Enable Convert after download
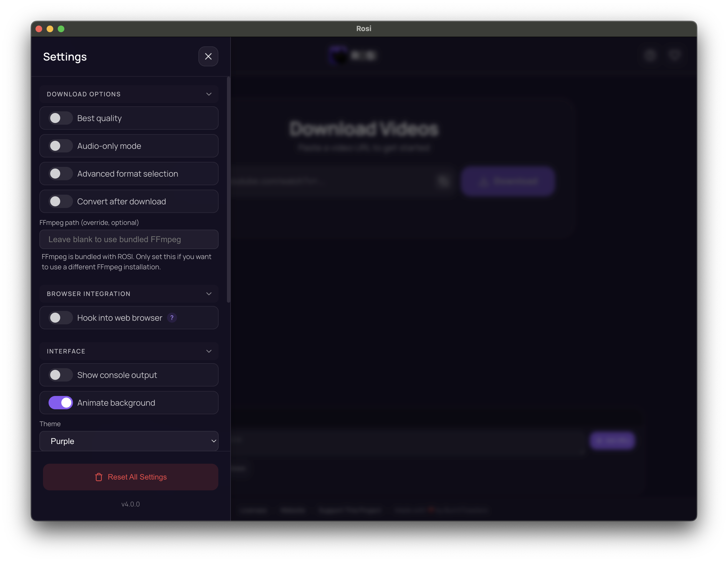The width and height of the screenshot is (728, 562). 60,202
